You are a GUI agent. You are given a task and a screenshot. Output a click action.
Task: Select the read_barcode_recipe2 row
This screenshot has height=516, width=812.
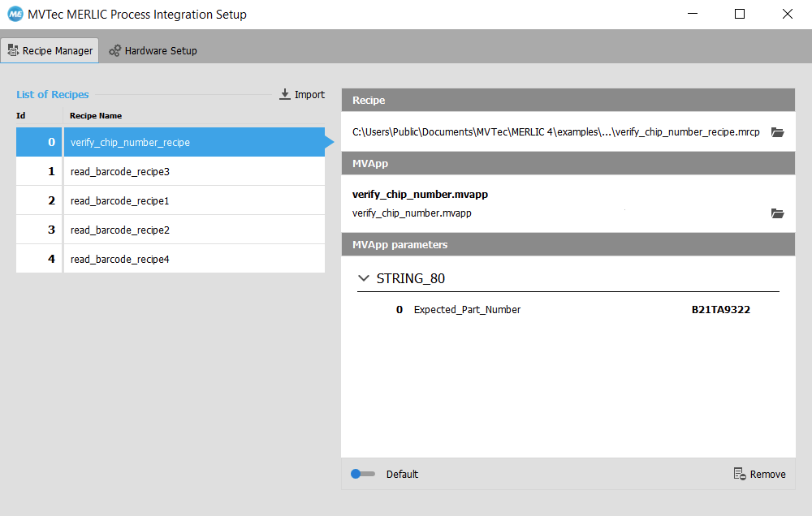(119, 230)
